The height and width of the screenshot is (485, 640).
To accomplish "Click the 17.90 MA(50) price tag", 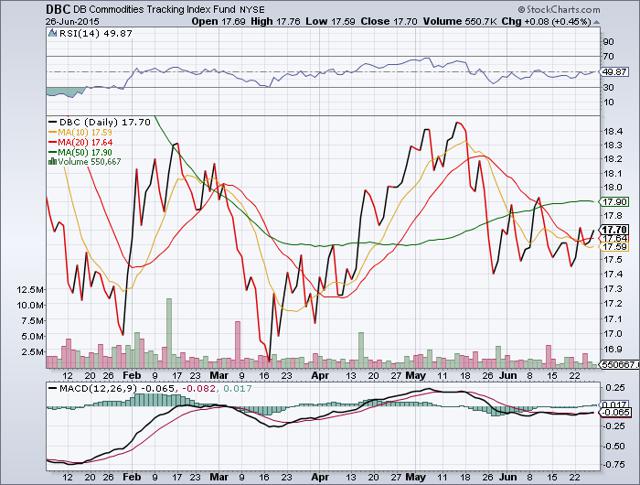I will (614, 202).
